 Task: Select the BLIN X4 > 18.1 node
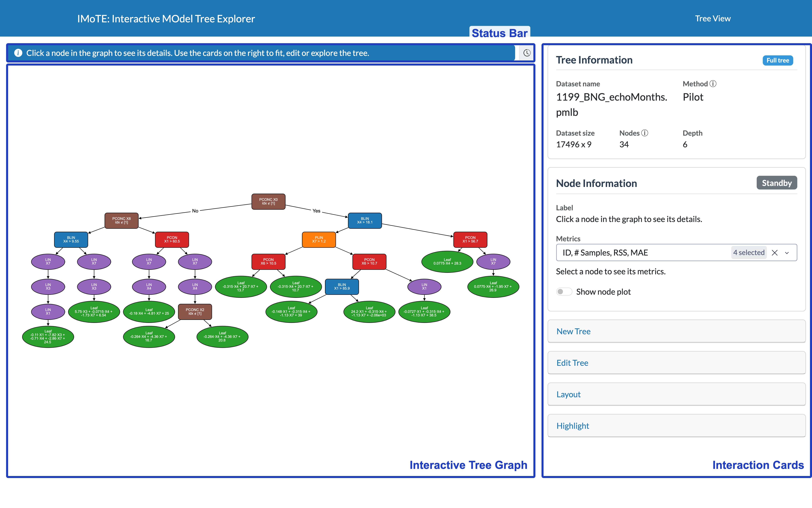pos(365,221)
